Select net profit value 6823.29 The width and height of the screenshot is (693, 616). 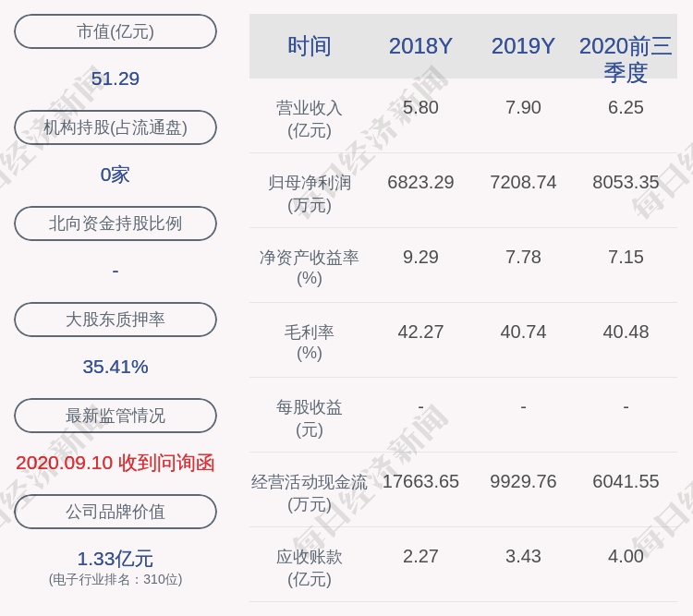420,182
